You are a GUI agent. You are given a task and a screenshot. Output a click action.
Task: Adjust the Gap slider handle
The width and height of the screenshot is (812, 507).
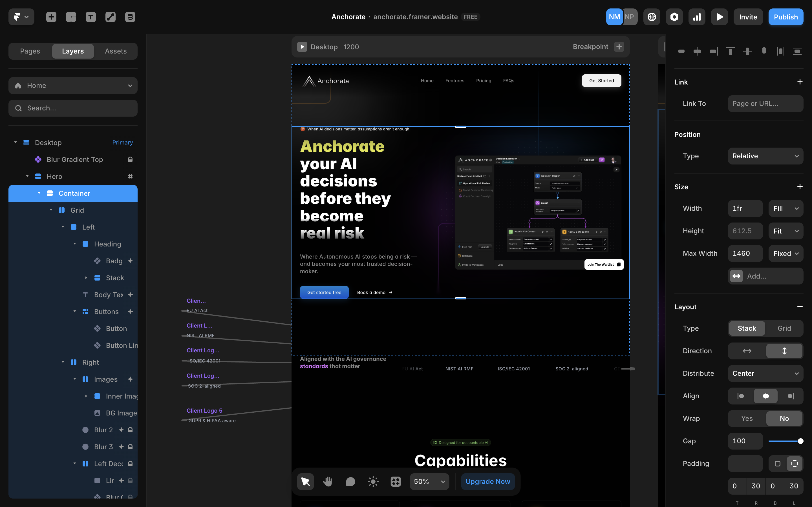800,441
